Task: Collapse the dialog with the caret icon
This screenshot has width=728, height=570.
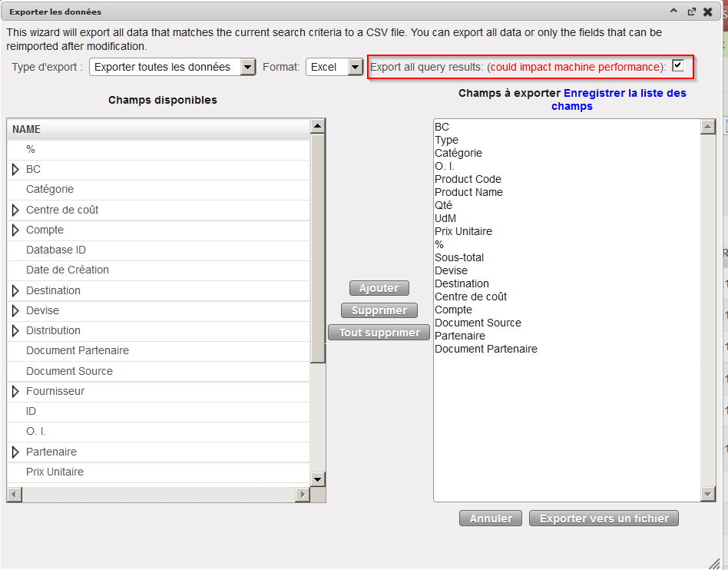Action: pos(673,12)
